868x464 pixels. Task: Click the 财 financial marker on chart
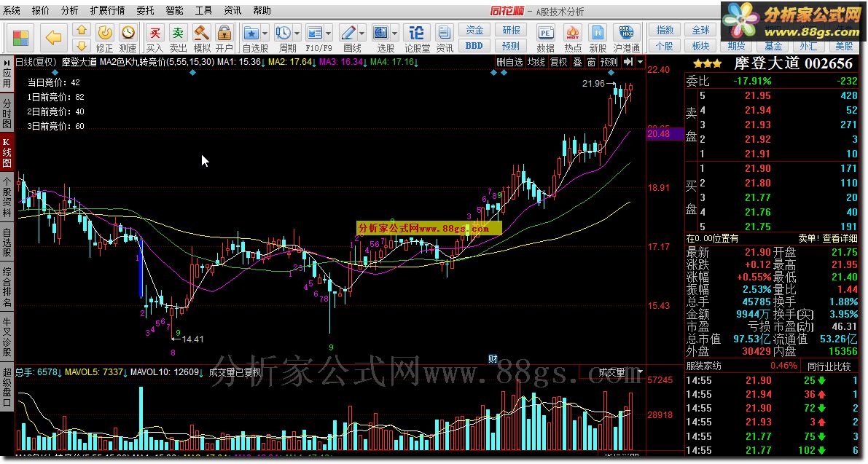tap(493, 359)
